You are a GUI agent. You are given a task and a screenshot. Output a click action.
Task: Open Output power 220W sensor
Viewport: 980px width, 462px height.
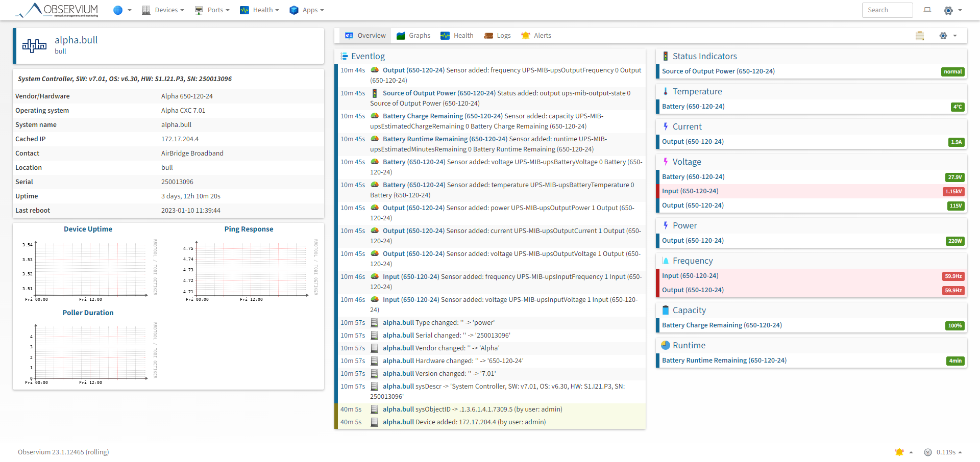pyautogui.click(x=812, y=241)
